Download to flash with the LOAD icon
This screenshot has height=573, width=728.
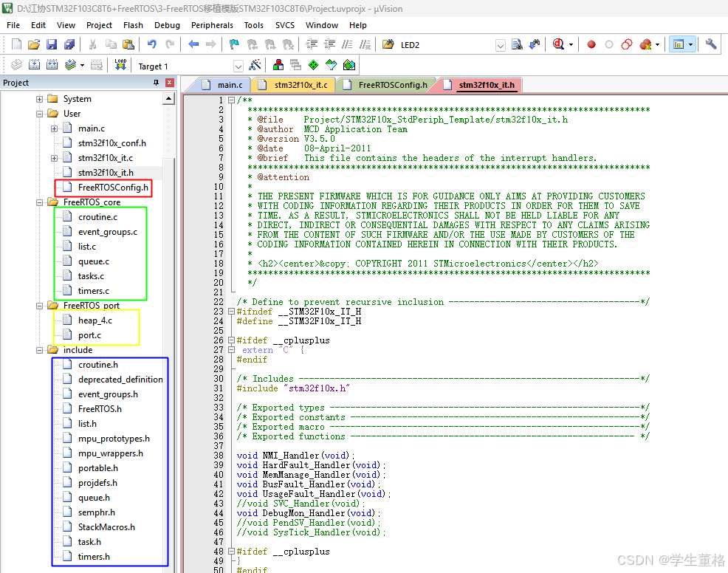coord(120,65)
